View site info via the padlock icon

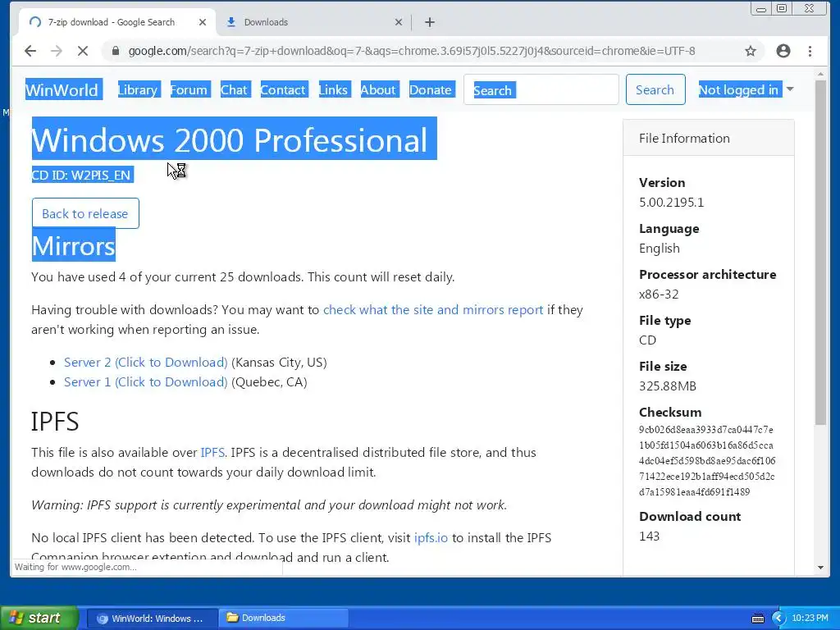[115, 51]
